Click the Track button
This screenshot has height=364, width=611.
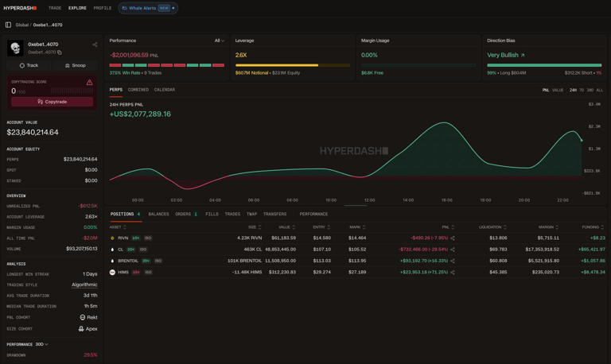[x=29, y=65]
